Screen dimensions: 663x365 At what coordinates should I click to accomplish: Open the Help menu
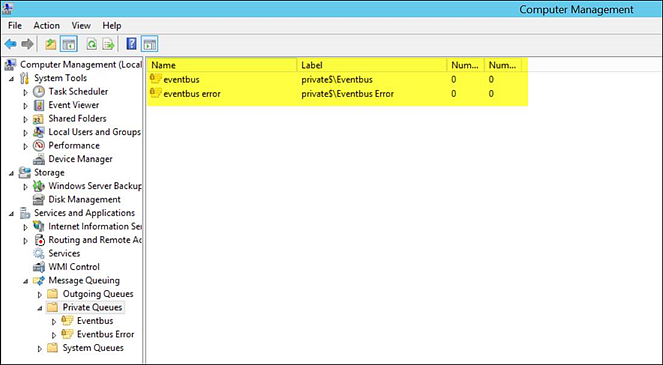click(112, 25)
